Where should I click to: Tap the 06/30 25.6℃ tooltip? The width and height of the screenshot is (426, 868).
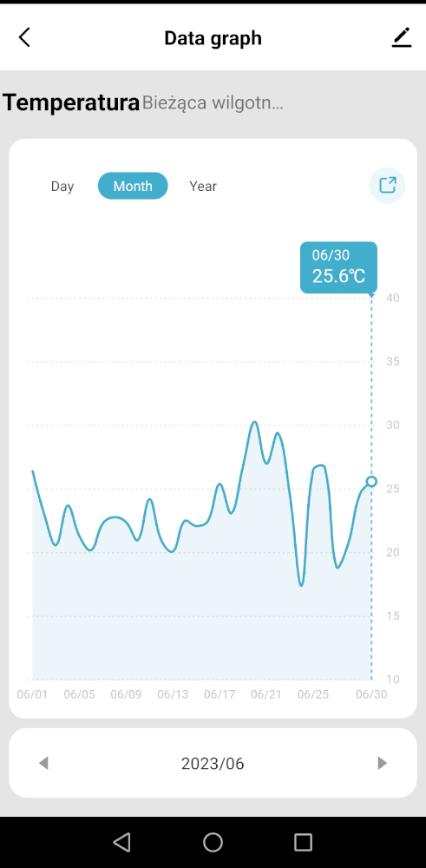(x=338, y=267)
